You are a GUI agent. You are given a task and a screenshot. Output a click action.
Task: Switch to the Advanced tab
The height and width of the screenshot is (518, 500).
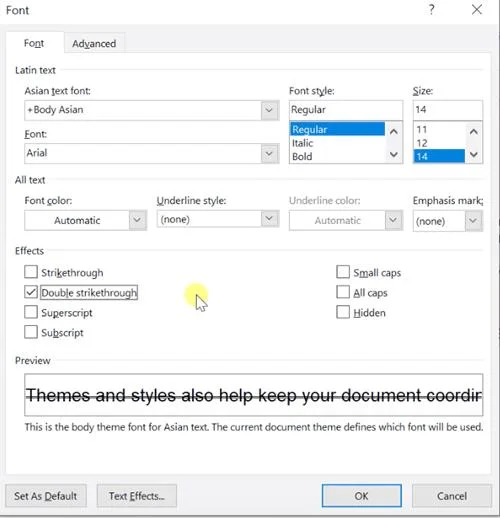click(x=94, y=43)
